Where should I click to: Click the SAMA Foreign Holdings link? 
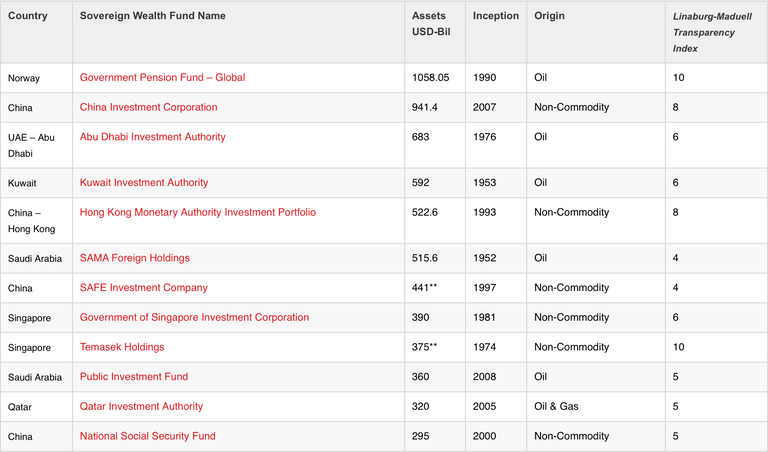[x=135, y=258]
